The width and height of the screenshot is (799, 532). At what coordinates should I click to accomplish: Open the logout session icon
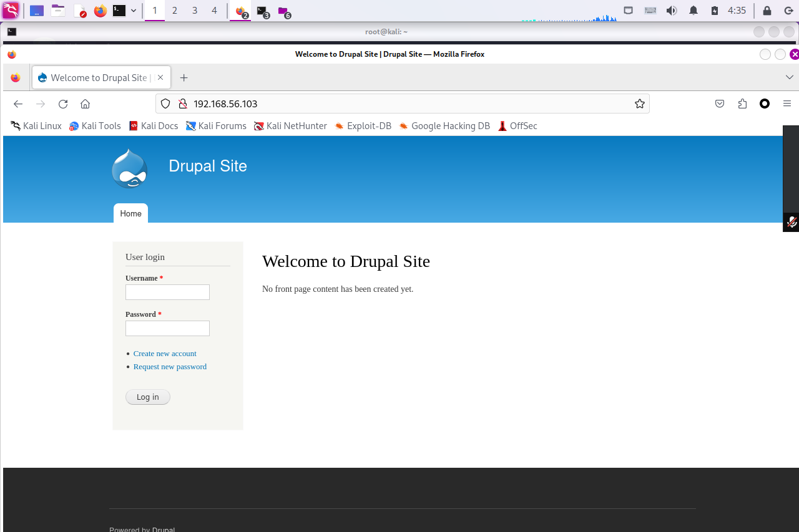(x=788, y=11)
